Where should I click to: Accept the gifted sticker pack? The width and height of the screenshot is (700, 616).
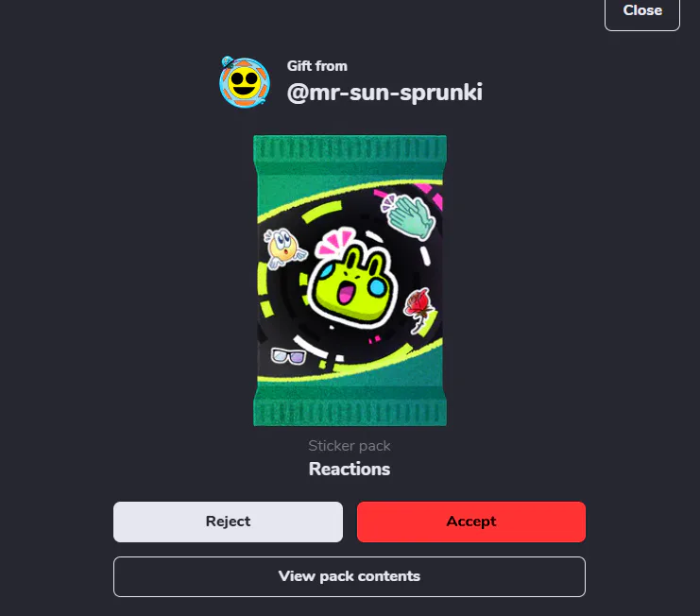(471, 522)
